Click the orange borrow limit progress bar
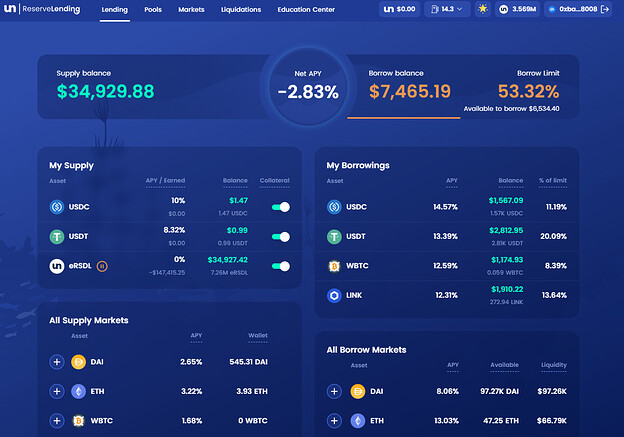Image resolution: width=624 pixels, height=437 pixels. coord(404,118)
